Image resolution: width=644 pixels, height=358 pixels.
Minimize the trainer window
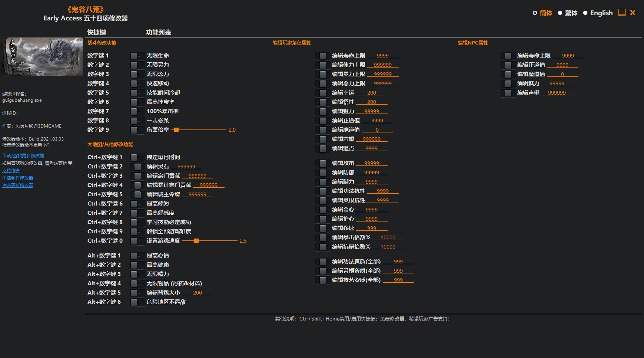click(x=622, y=13)
